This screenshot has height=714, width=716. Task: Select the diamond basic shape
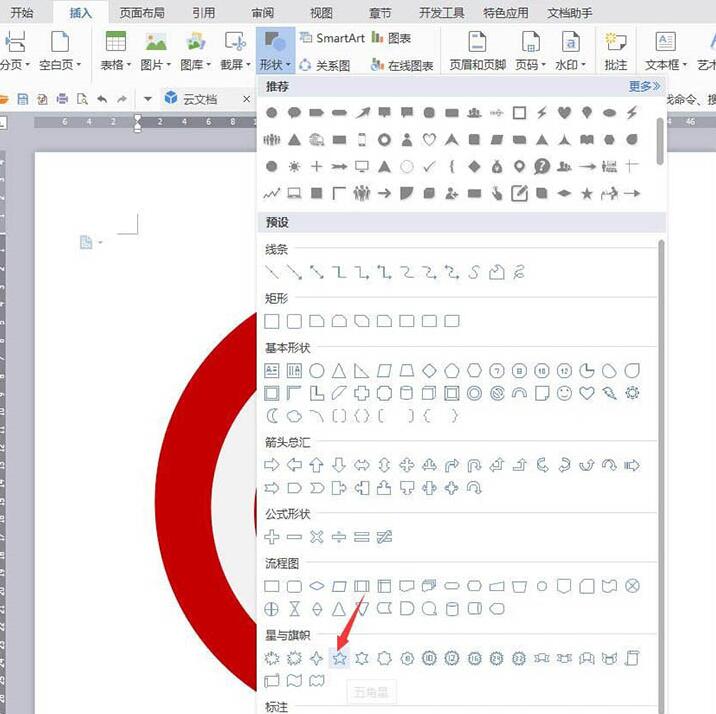429,370
